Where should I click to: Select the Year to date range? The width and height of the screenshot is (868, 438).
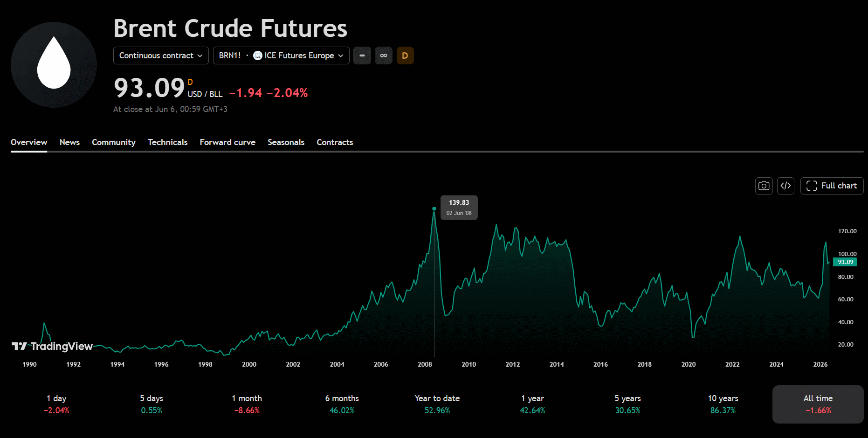[x=437, y=404]
